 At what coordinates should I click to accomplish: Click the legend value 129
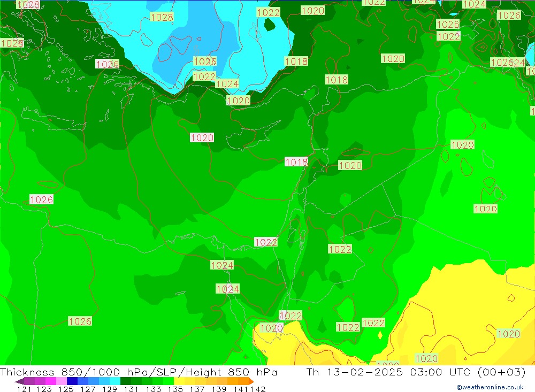[x=109, y=389]
